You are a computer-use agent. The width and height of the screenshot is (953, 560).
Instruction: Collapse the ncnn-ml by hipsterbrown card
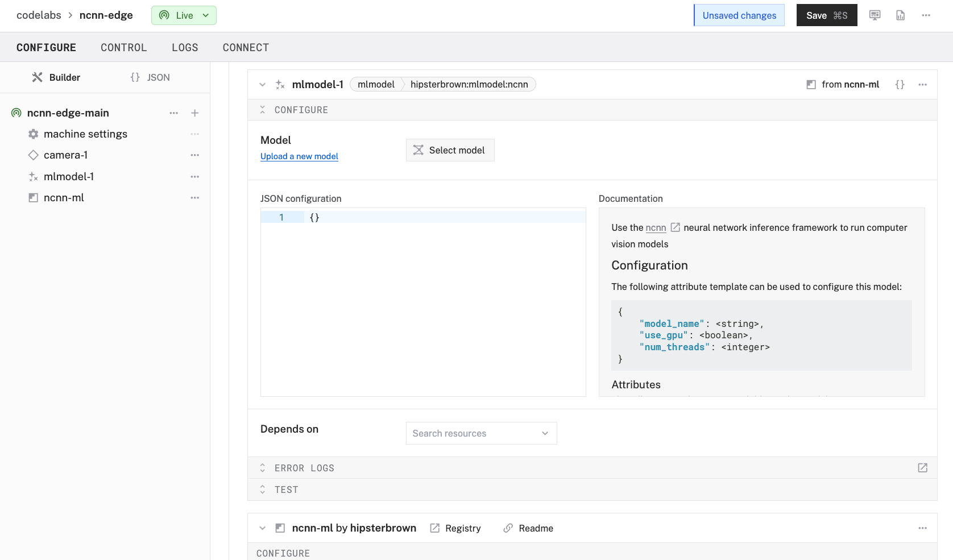point(262,528)
